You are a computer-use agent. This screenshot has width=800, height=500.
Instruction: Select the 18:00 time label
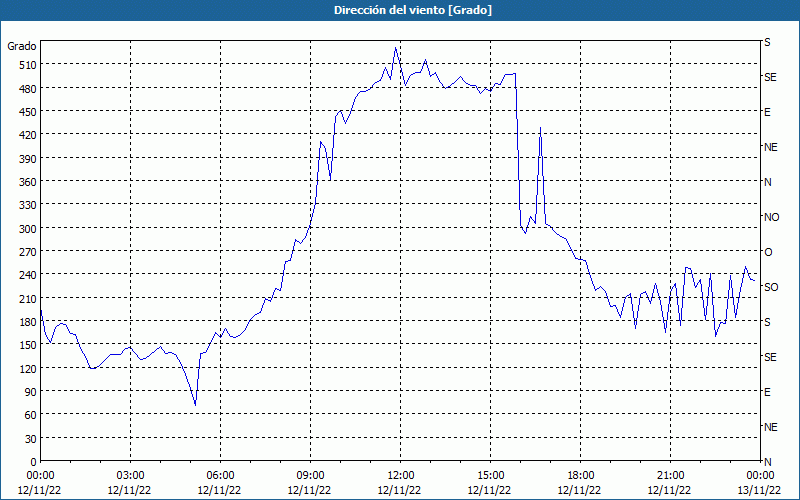click(580, 475)
